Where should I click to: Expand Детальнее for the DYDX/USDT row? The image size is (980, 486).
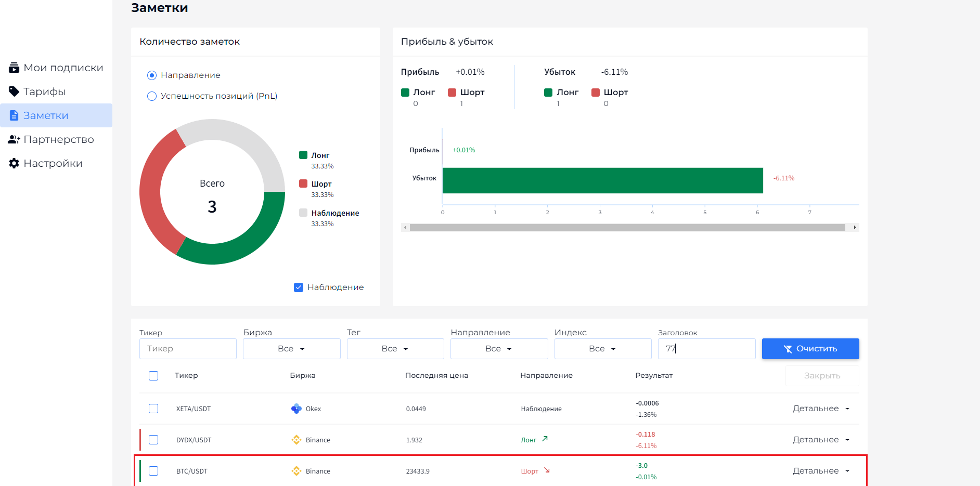click(x=821, y=440)
